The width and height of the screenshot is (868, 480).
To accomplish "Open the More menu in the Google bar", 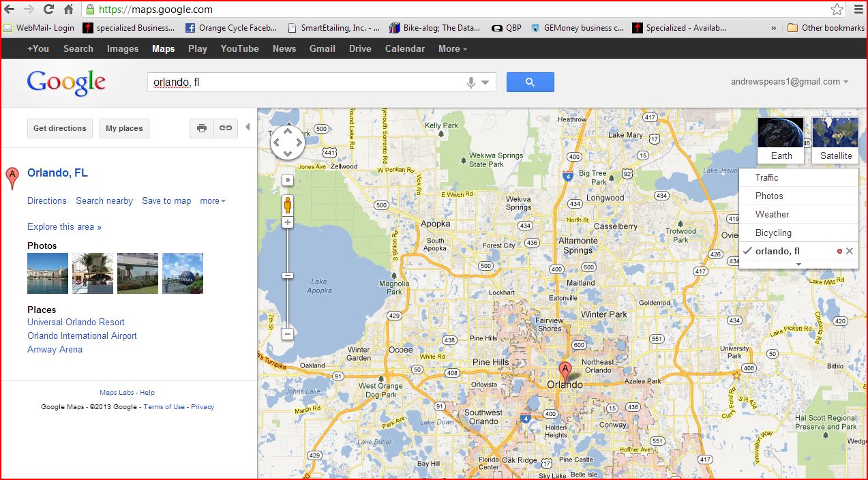I will tap(451, 48).
